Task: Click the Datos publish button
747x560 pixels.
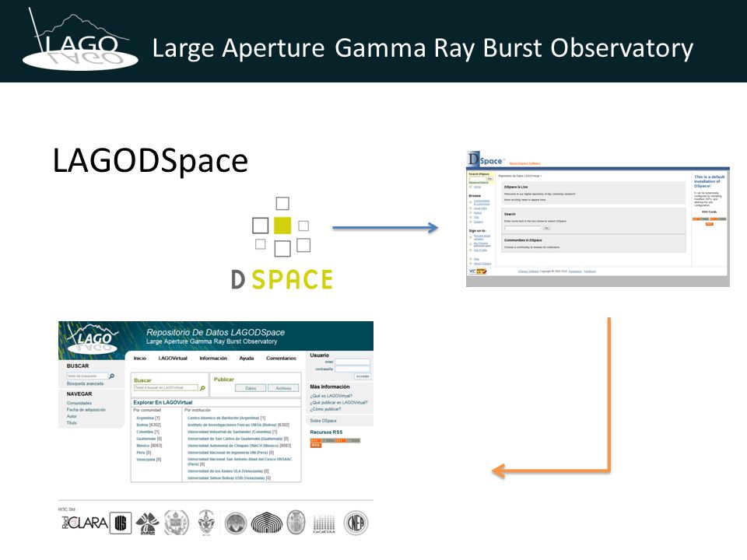Action: click(251, 388)
